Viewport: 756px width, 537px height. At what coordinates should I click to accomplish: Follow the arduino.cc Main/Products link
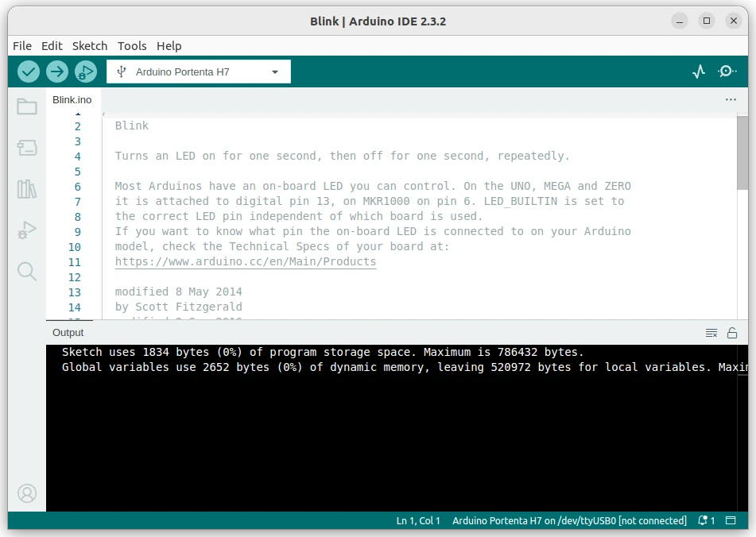246,261
